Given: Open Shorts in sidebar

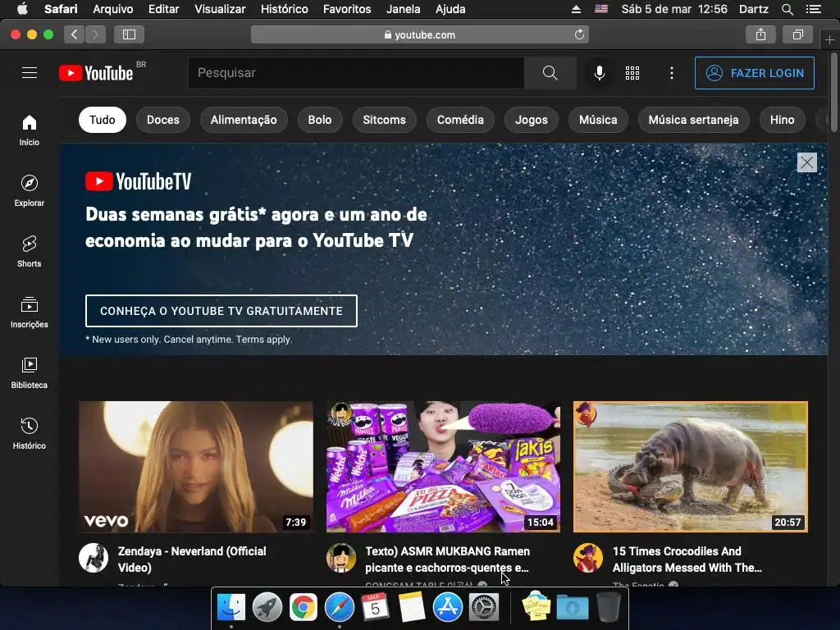Looking at the screenshot, I should (x=30, y=251).
